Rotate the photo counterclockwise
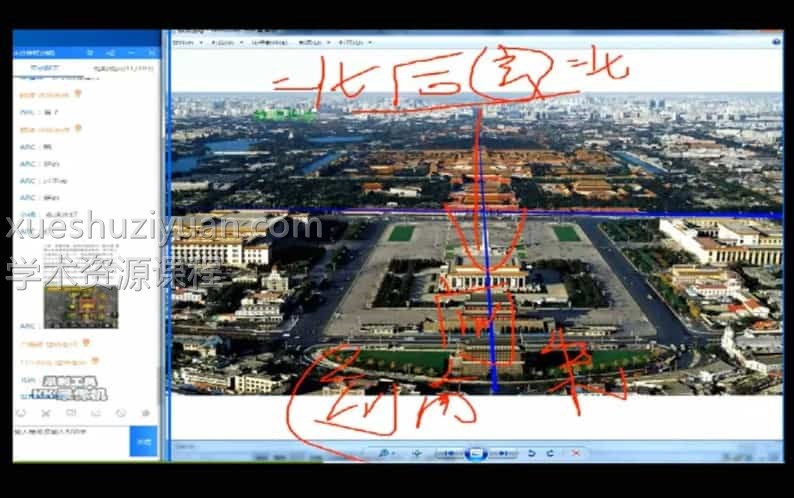Viewport: 794px width, 498px height. click(532, 454)
